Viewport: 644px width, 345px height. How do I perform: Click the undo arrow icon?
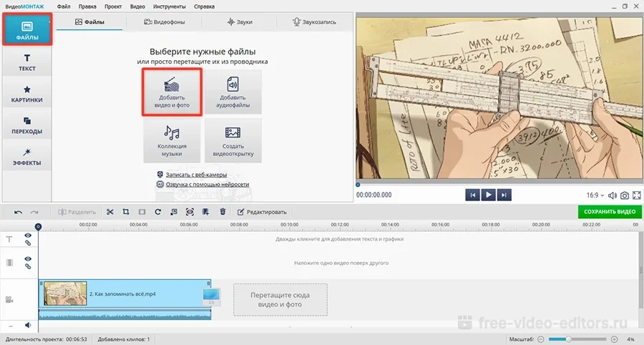point(18,212)
